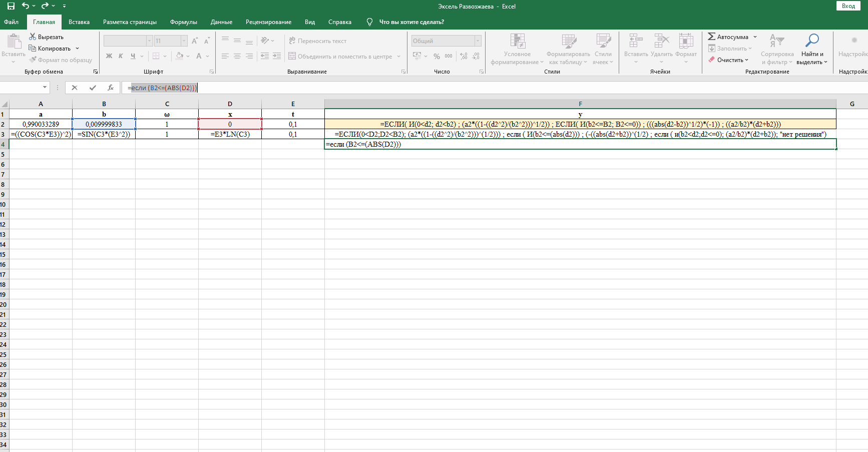Apply fill color with paint bucket
The width and height of the screenshot is (868, 452).
pos(180,56)
